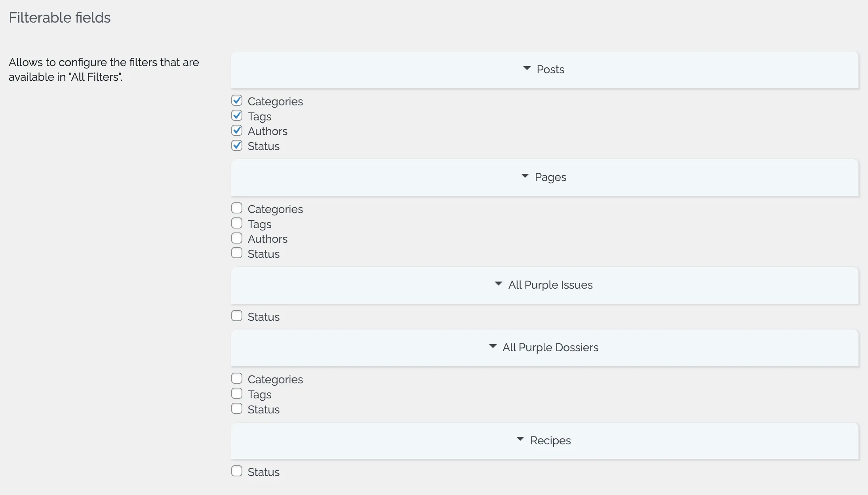
Task: Collapse the All Purple Issues arrow
Action: click(x=499, y=284)
